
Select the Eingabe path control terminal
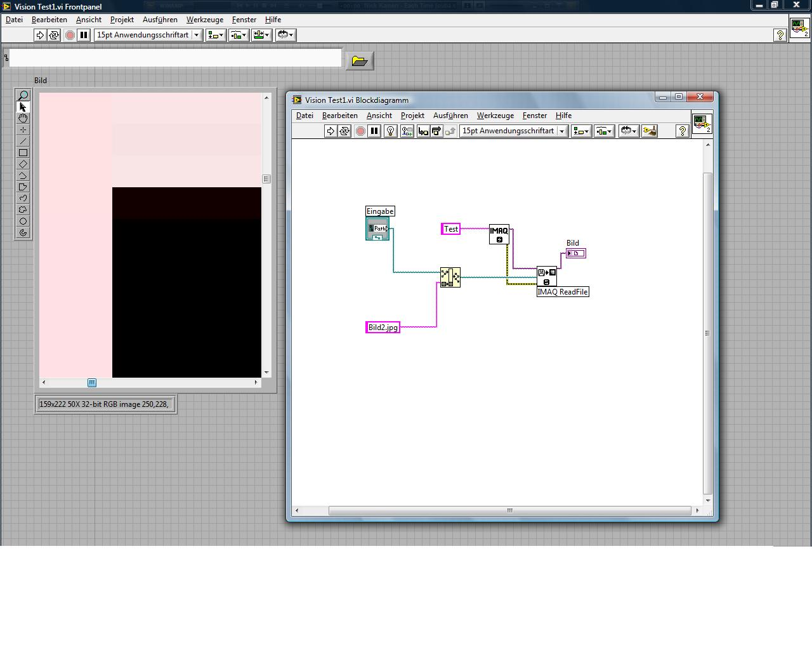(x=377, y=229)
